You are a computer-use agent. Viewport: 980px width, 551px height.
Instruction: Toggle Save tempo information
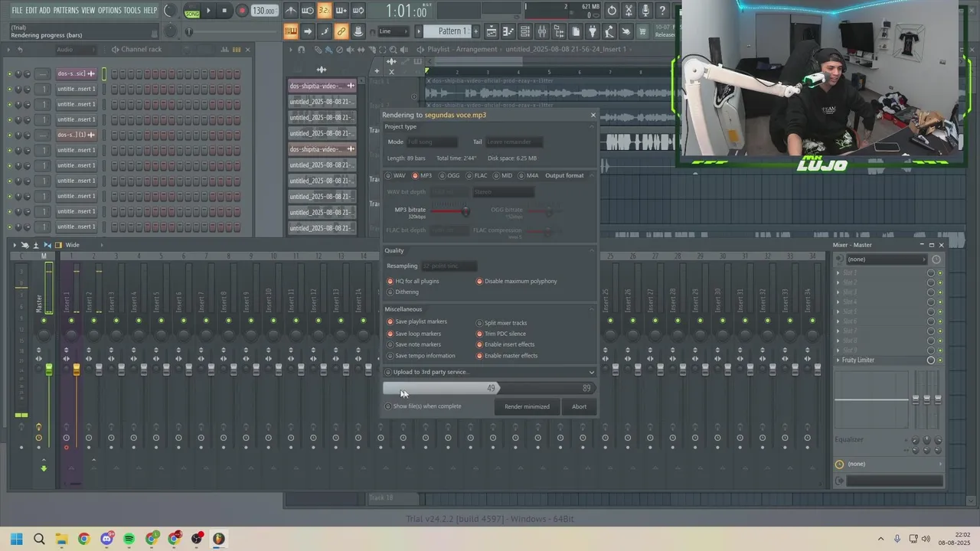click(x=421, y=356)
